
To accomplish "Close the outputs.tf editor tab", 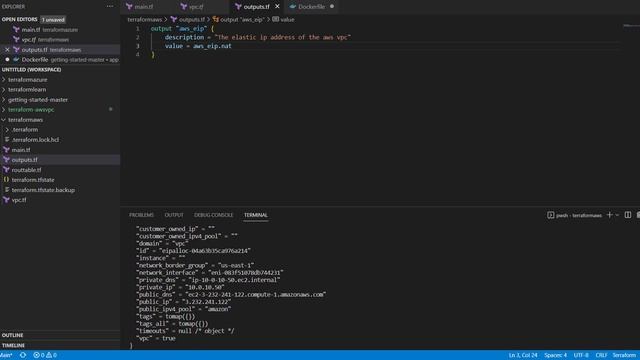I will click(277, 7).
